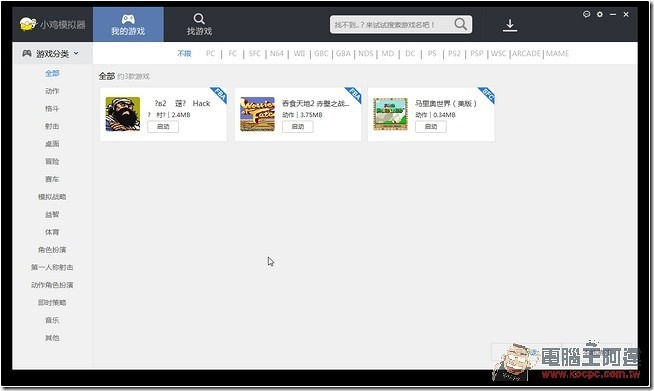Viewport: 654px width, 391px height.
Task: Select 角色扮演 category in sidebar
Action: 52,250
